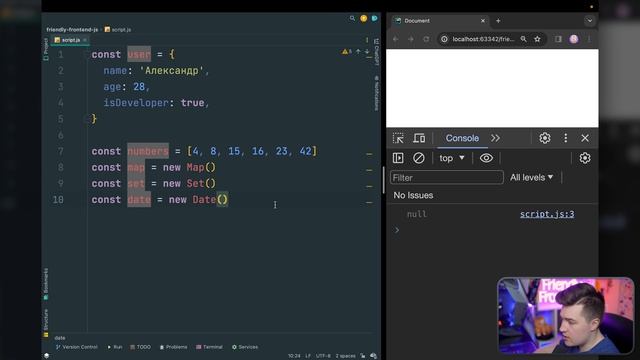
Task: Select the script.js editor tab
Action: tap(71, 40)
